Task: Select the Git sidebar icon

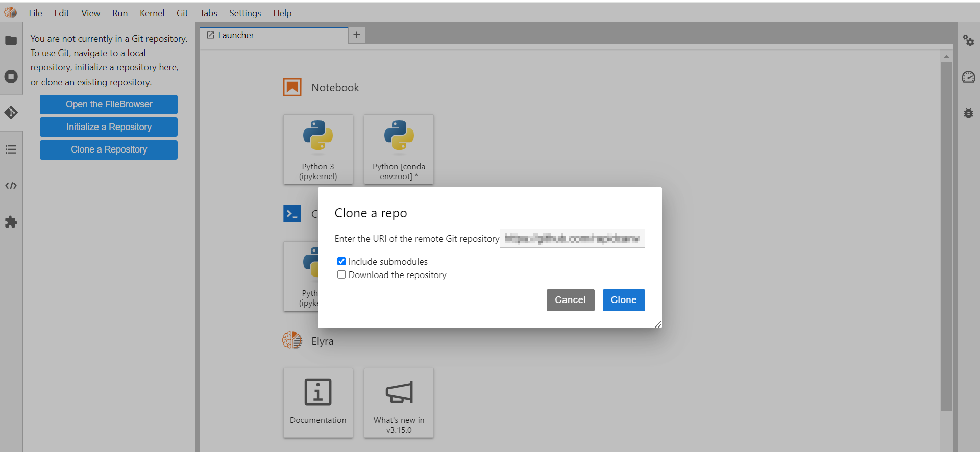Action: pyautogui.click(x=11, y=113)
